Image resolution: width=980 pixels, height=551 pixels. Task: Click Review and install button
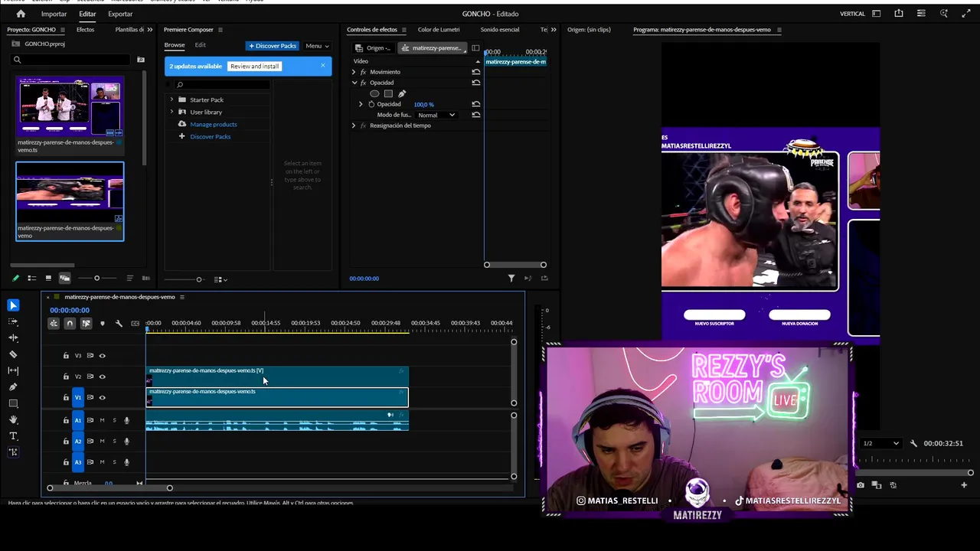click(255, 67)
